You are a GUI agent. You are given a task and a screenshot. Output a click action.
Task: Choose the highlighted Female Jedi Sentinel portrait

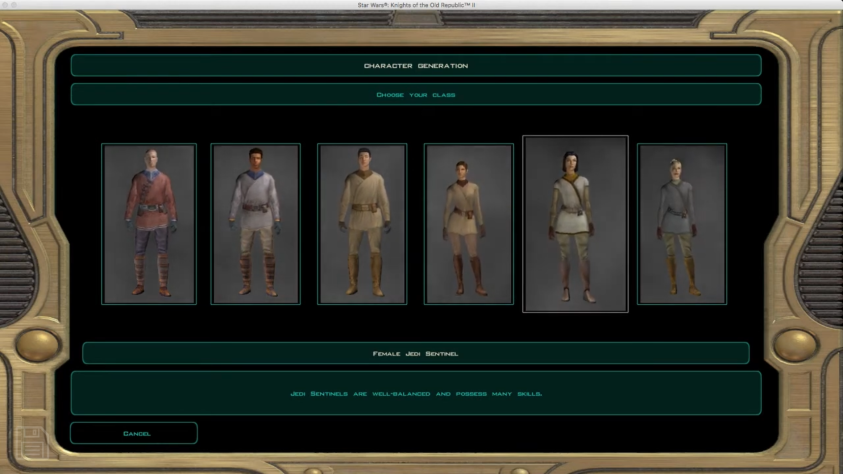[575, 224]
